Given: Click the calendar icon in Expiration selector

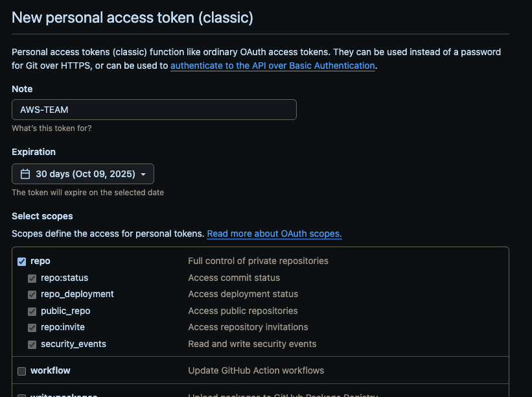Looking at the screenshot, I should coord(25,174).
